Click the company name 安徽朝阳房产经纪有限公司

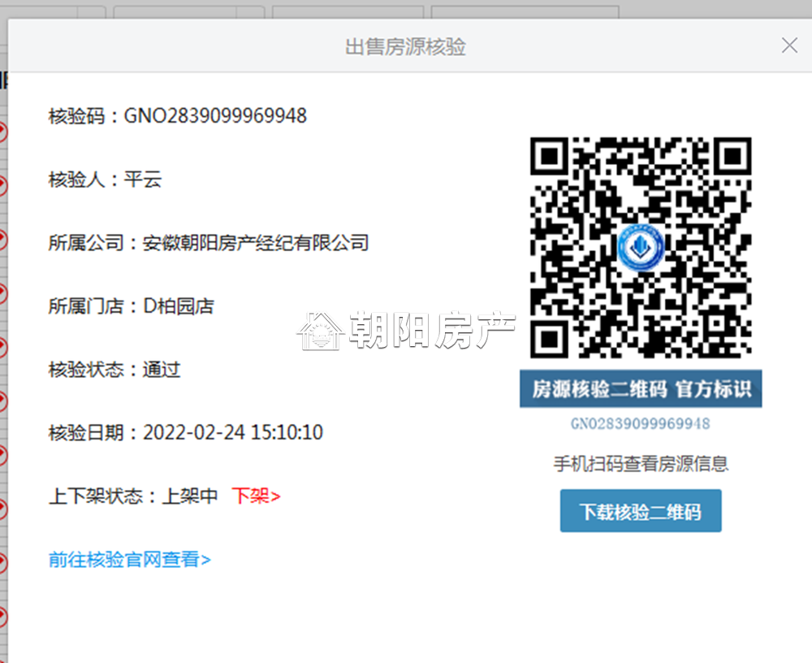pos(255,243)
